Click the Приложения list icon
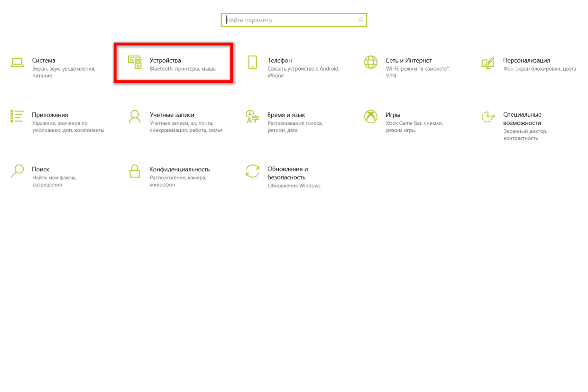 coord(17,116)
